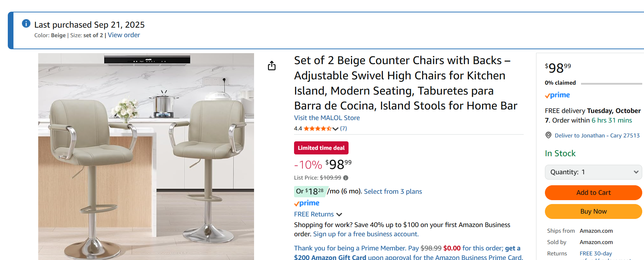Click the Buy Now button

pyautogui.click(x=593, y=211)
